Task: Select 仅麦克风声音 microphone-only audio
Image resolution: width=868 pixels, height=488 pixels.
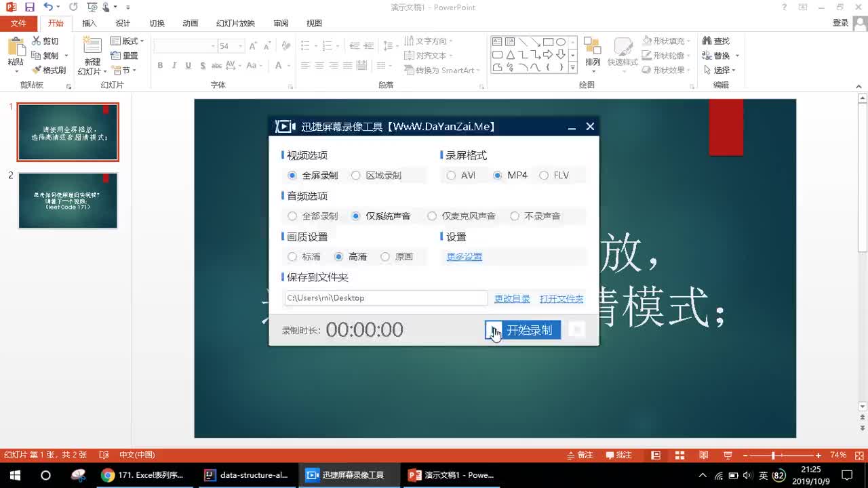Action: [x=461, y=216]
